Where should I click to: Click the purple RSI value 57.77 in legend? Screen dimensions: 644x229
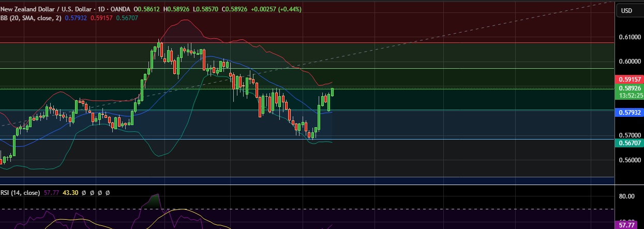click(52, 193)
